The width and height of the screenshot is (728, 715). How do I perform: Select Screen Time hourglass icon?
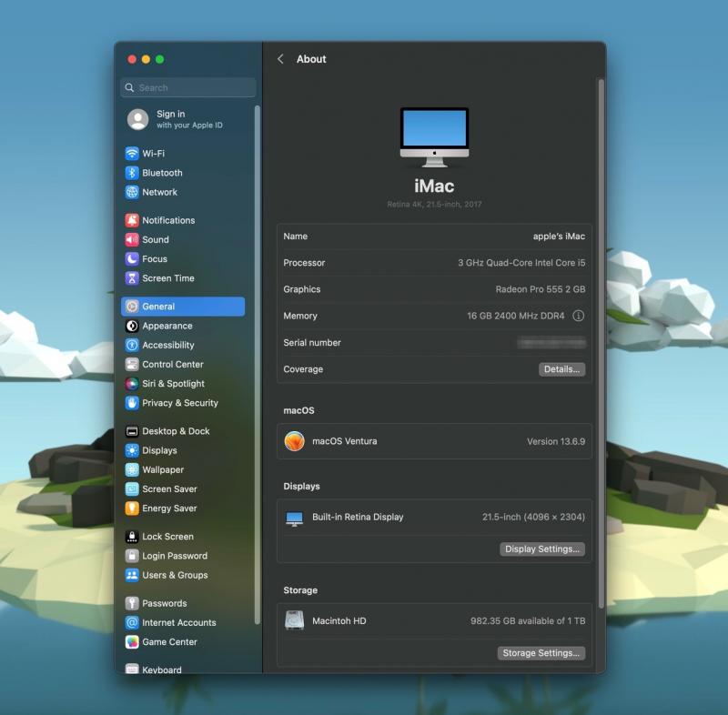click(132, 278)
